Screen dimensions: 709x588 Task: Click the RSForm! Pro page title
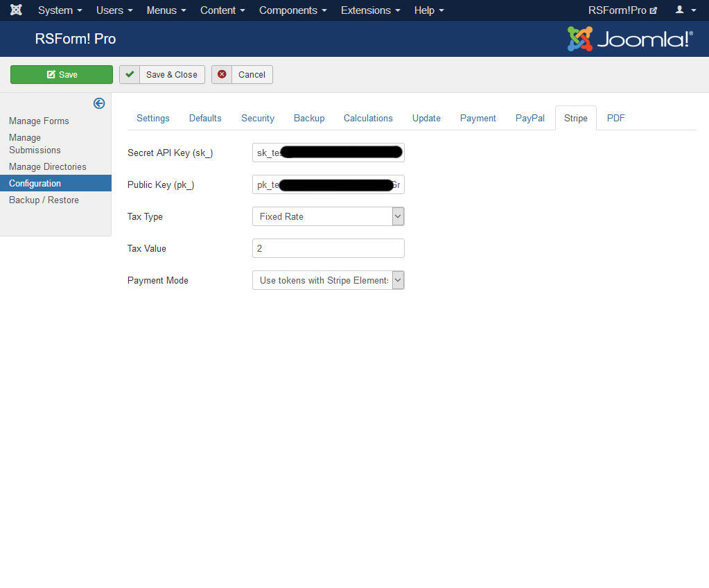[76, 39]
